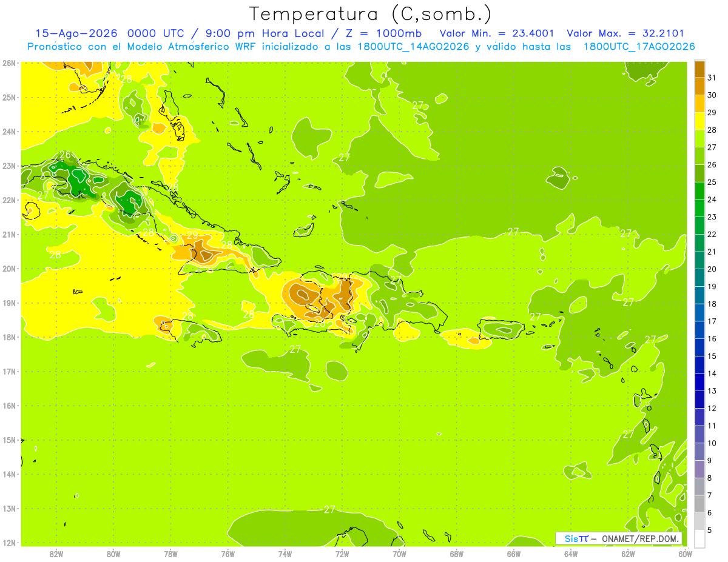728x562 pixels.
Task: Pick the teal swatch between legend 19 and 20
Action: (699, 278)
